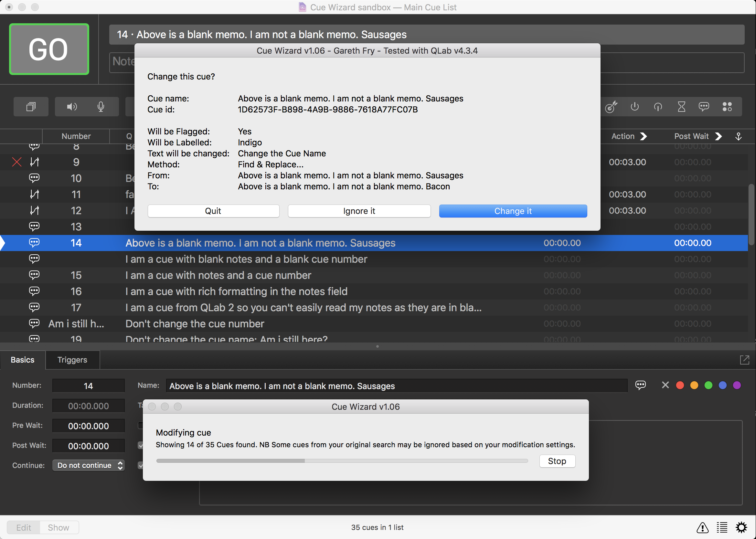Switch to the Triggers tab
Screen dimensions: 756x539
point(72,360)
